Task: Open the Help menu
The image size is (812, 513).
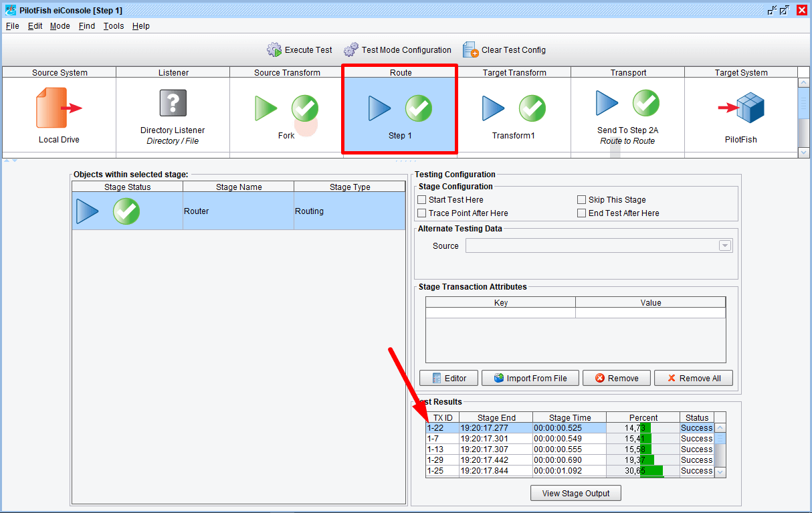Action: 141,26
